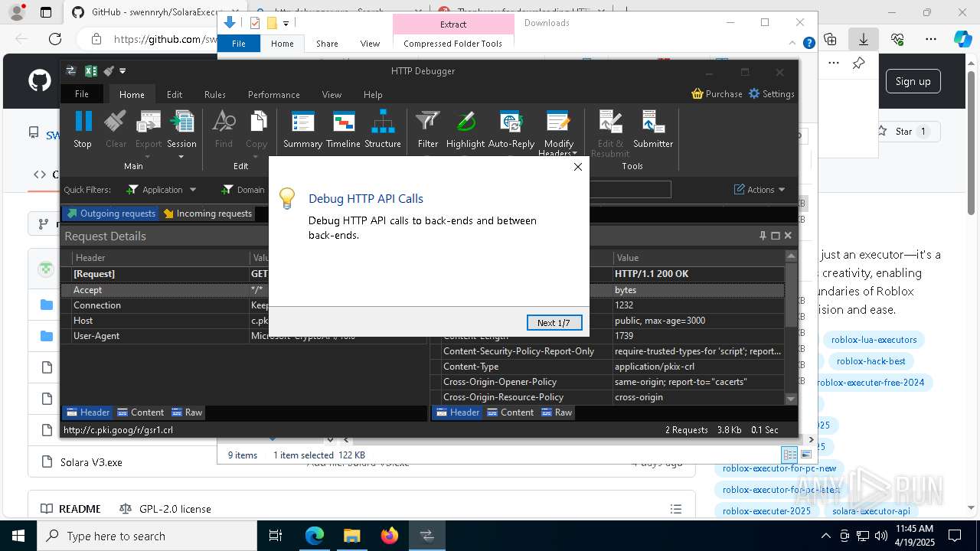Open the File menu in HTTP Debugger

click(x=82, y=94)
